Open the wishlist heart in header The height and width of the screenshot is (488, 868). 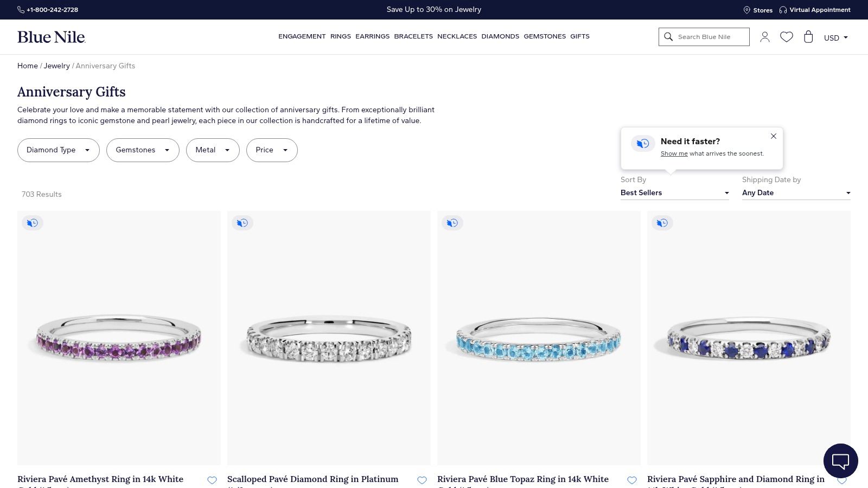click(787, 37)
